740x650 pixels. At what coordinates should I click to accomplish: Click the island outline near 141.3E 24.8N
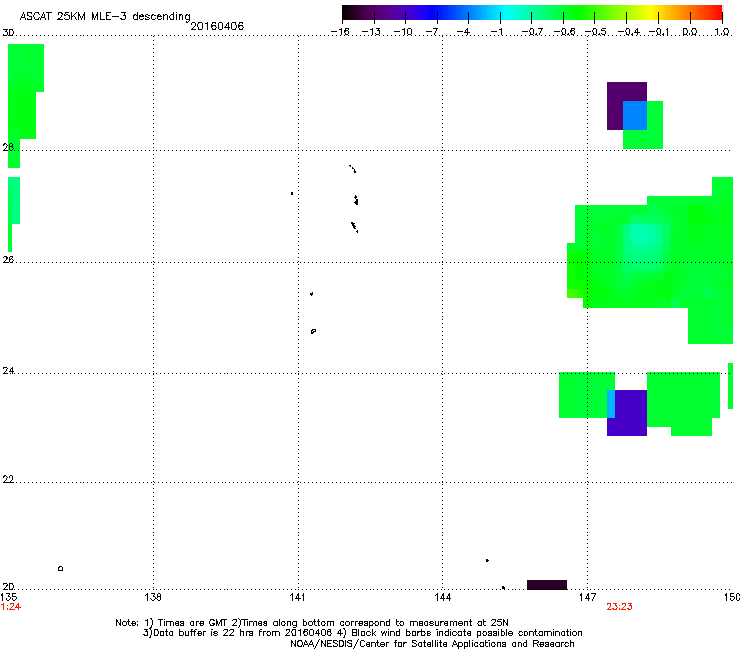click(x=313, y=331)
